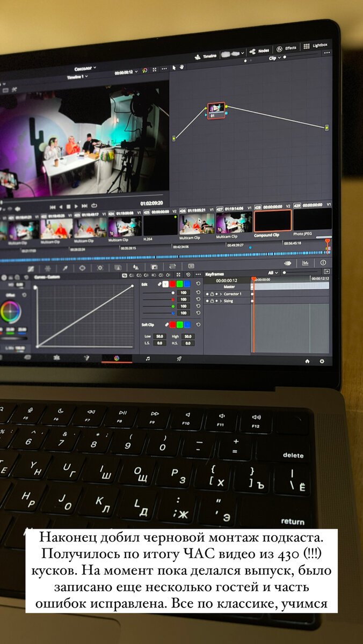Show the Keyframes panel icon
The height and width of the screenshot is (644, 363).
(x=288, y=264)
